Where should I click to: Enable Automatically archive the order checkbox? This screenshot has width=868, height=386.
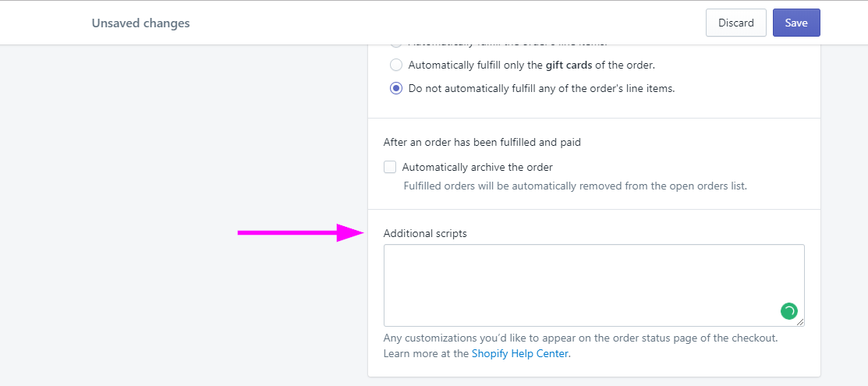pyautogui.click(x=390, y=167)
